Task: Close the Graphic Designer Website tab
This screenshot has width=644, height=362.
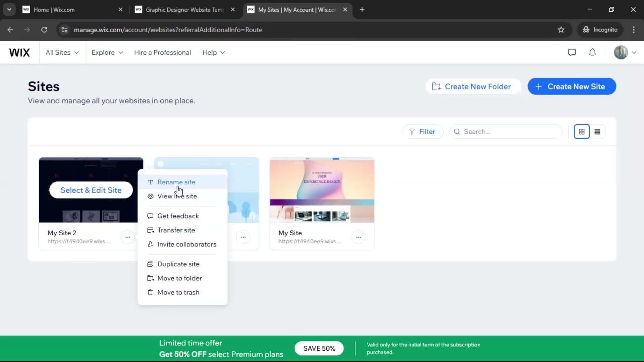Action: [233, 10]
